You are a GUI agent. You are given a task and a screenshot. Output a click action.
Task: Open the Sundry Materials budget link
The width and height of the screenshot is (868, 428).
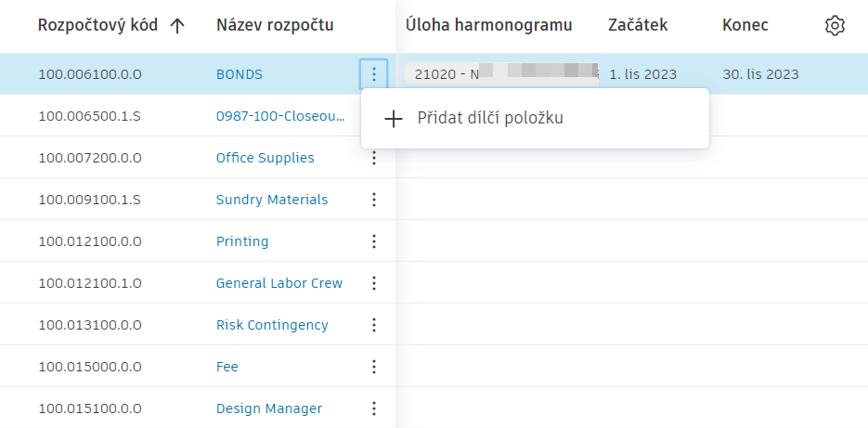271,200
